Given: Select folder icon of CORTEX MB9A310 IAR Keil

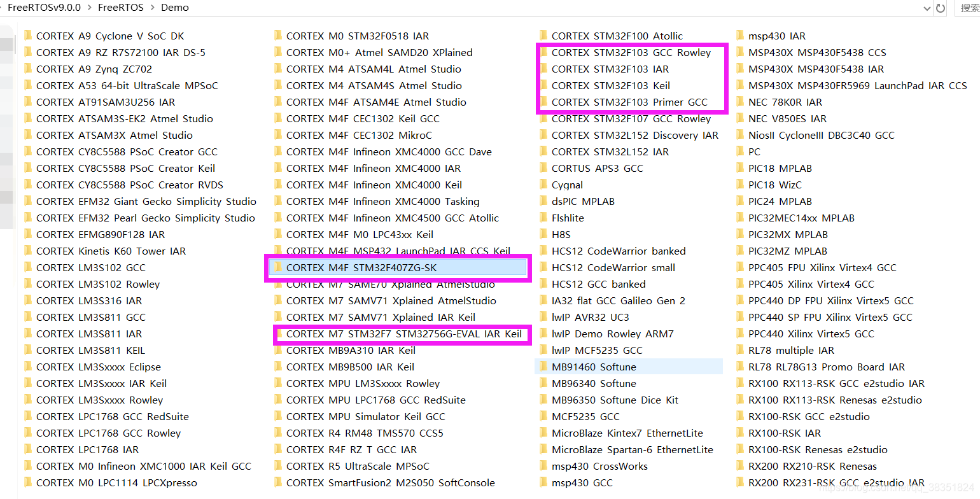Looking at the screenshot, I should tap(278, 350).
